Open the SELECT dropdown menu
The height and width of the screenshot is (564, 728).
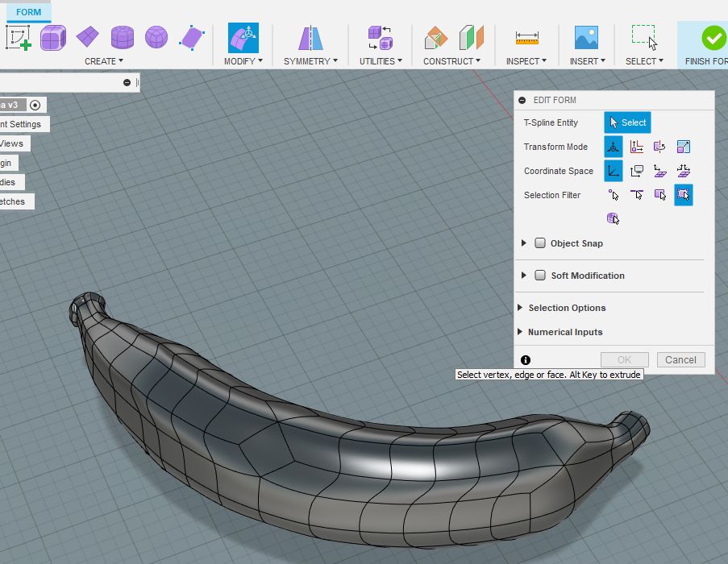pos(644,61)
